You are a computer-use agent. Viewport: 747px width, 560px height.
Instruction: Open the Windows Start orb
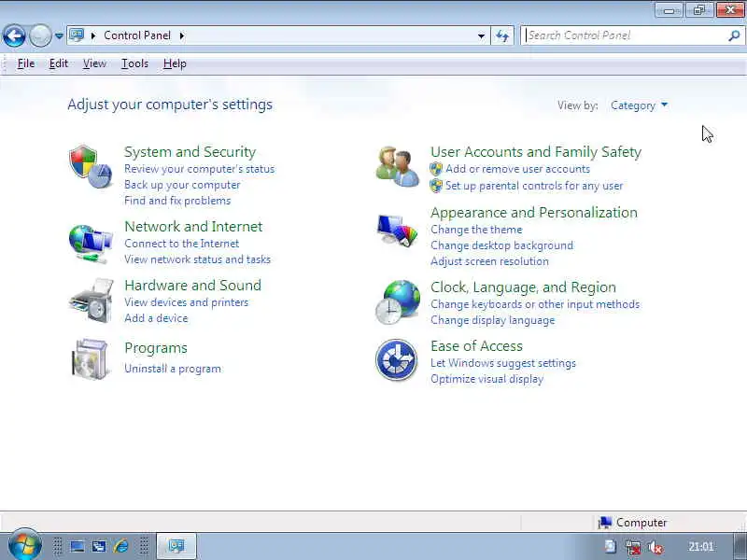(x=25, y=545)
